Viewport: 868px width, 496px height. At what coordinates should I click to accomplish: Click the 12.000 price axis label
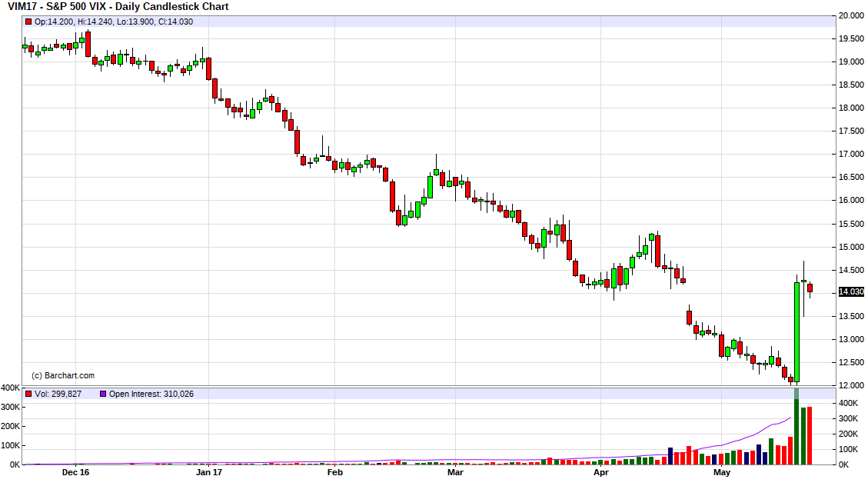pyautogui.click(x=851, y=385)
